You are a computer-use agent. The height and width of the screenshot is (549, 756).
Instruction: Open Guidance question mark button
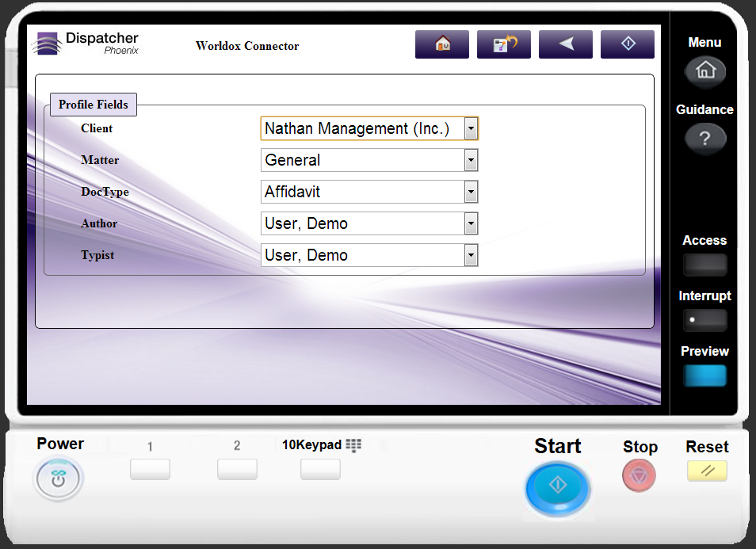click(x=705, y=139)
